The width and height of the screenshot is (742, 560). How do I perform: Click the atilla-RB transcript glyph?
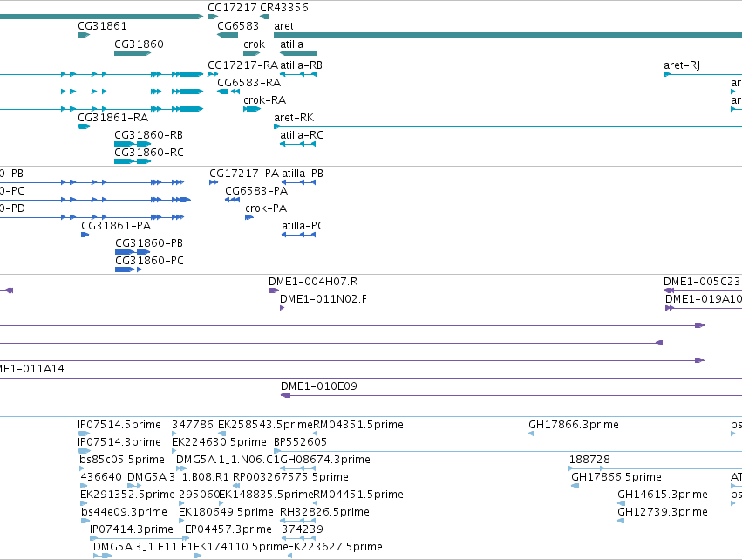(298, 74)
